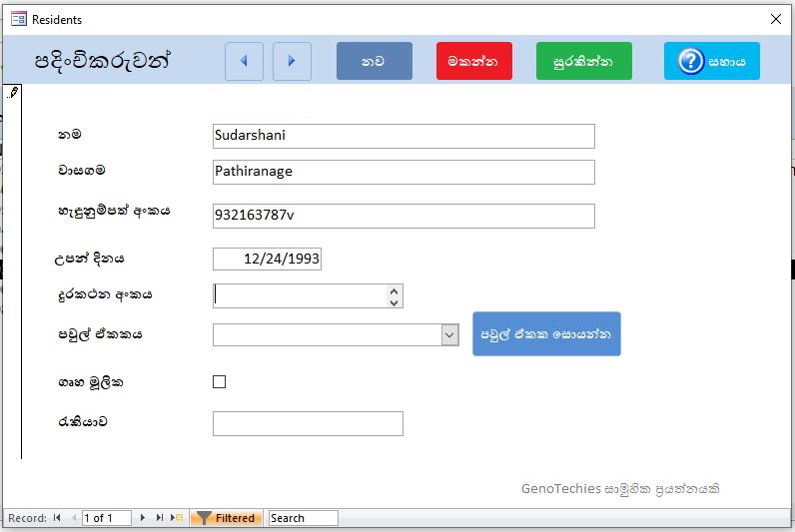Click the Residents title text

coord(57,19)
